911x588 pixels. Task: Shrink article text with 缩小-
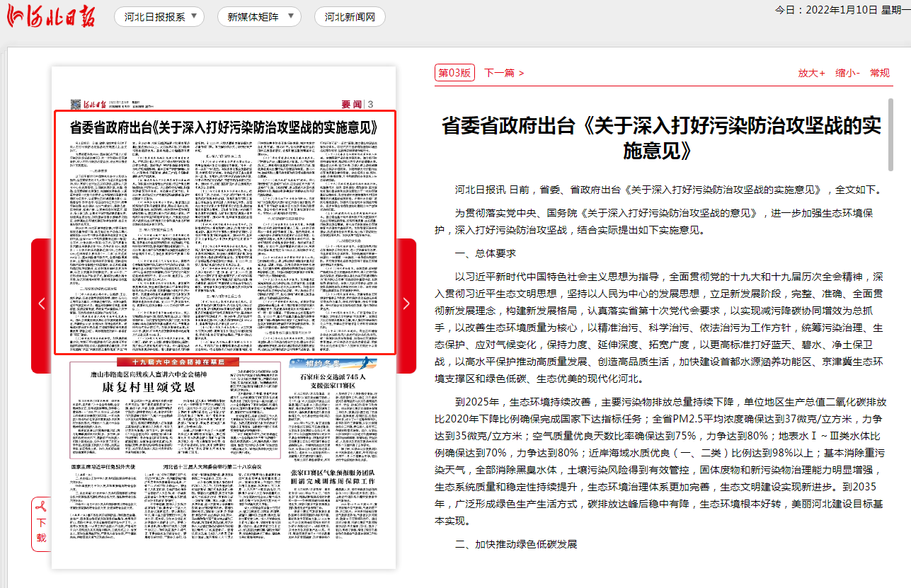(x=847, y=73)
